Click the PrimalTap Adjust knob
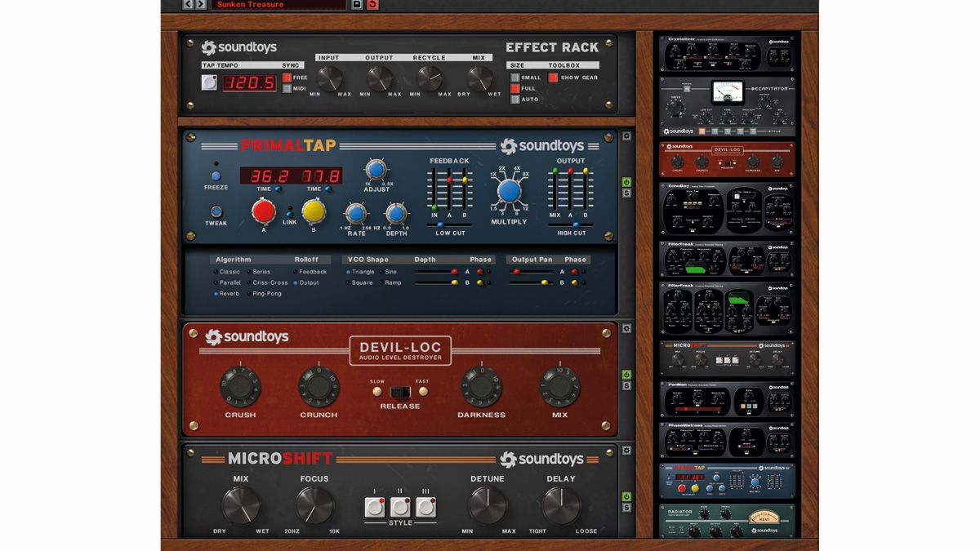Viewport: 980px width, 551px height. point(375,169)
